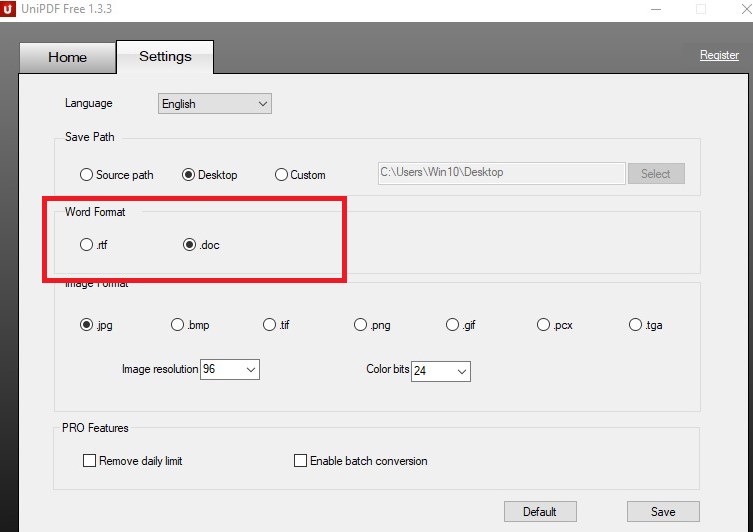The height and width of the screenshot is (532, 753).
Task: Select .tif image format
Action: coord(276,325)
